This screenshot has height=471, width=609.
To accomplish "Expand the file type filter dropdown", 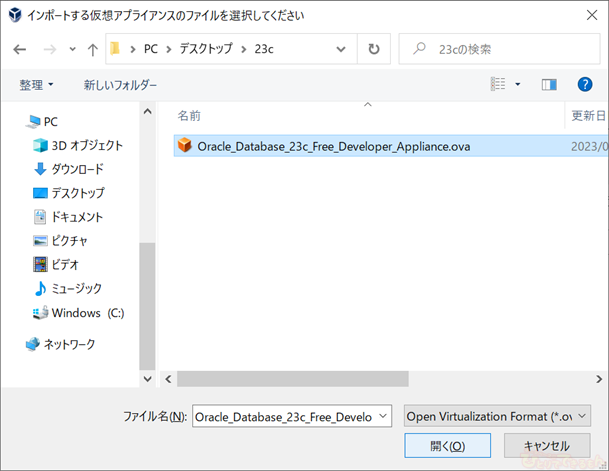I will (x=496, y=416).
